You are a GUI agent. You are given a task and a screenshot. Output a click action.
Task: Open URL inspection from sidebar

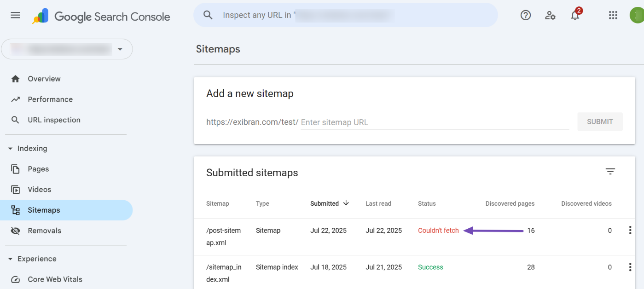(54, 120)
